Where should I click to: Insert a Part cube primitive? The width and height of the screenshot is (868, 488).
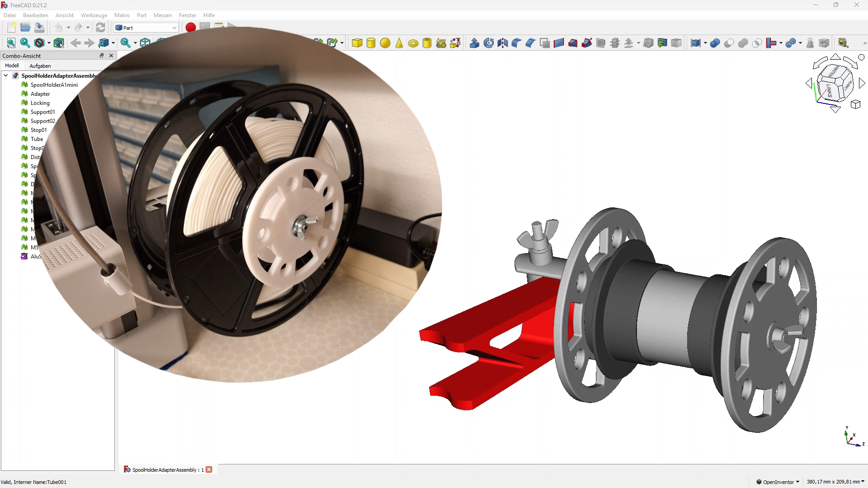pyautogui.click(x=357, y=43)
